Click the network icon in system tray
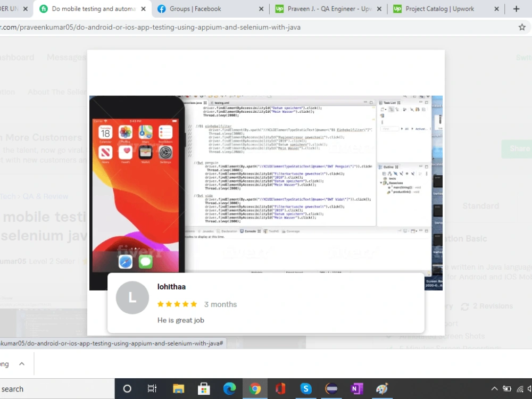 (520, 389)
